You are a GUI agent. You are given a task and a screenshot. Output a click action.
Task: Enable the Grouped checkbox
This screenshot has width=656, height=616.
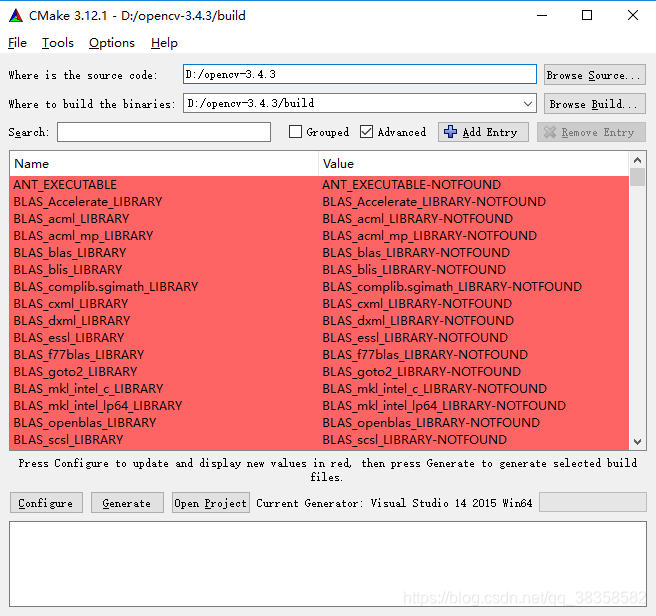[x=295, y=132]
